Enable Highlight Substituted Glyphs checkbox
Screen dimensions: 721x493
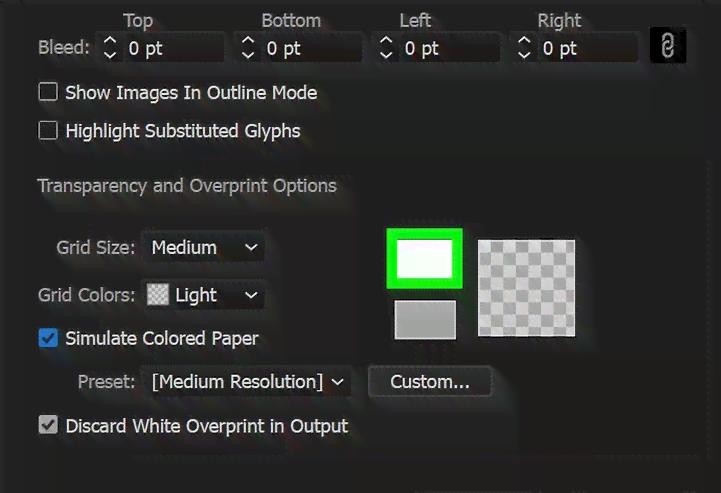(x=48, y=130)
